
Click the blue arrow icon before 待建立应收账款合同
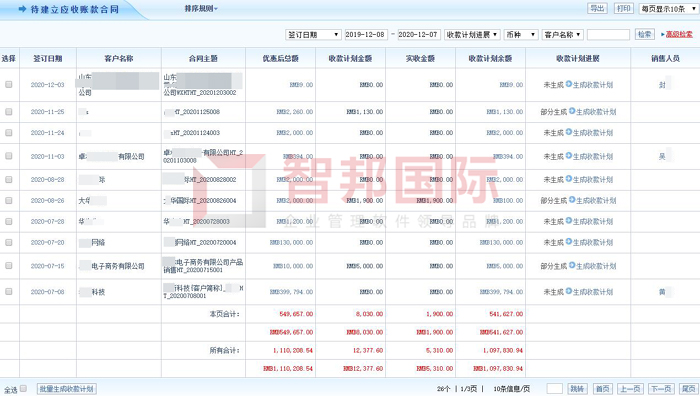(22, 9)
